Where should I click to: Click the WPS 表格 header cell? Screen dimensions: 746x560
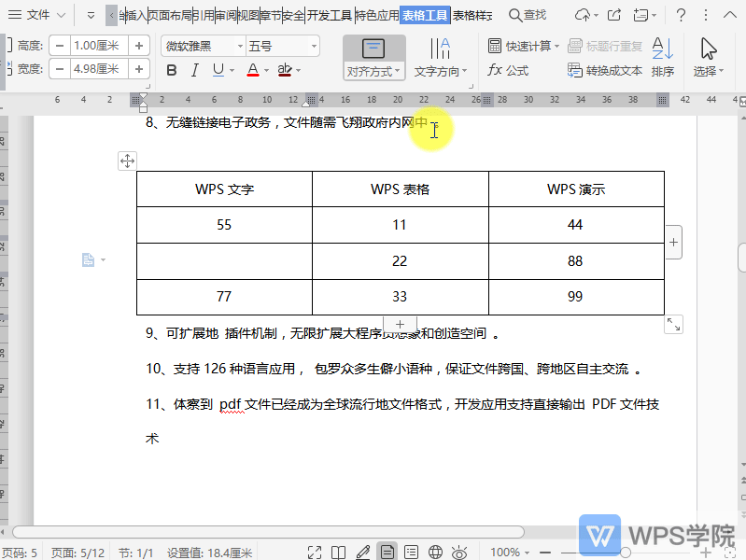coord(401,189)
